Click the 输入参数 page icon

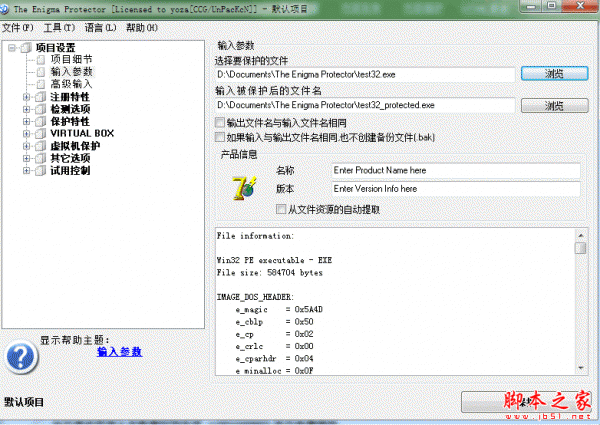coord(41,72)
